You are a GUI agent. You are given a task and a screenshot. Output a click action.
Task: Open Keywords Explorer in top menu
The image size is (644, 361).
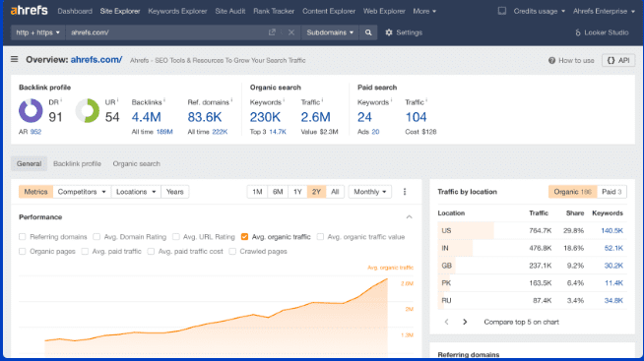point(177,11)
